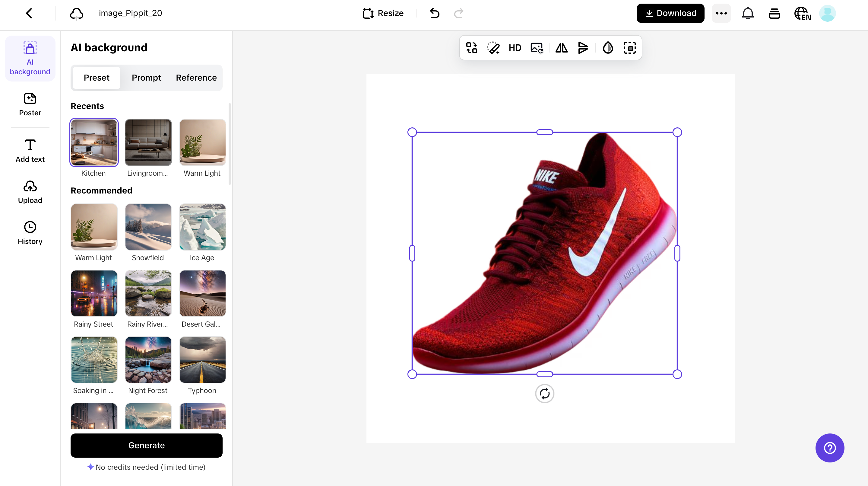Click the Generate button
The width and height of the screenshot is (868, 486).
click(x=146, y=445)
